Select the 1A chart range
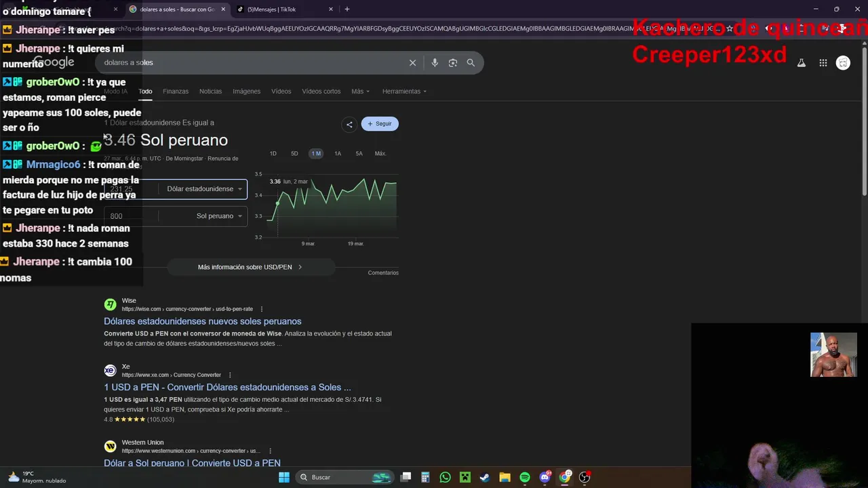The image size is (868, 488). coord(338,154)
